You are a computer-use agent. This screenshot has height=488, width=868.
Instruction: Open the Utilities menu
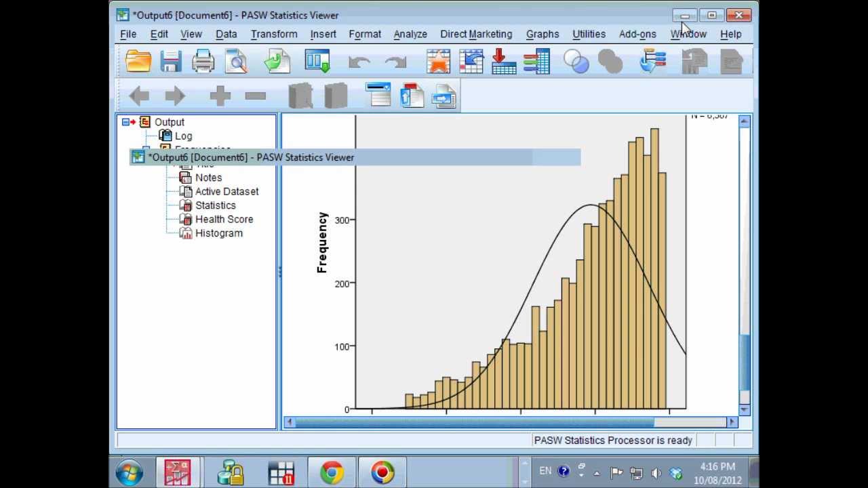(589, 34)
